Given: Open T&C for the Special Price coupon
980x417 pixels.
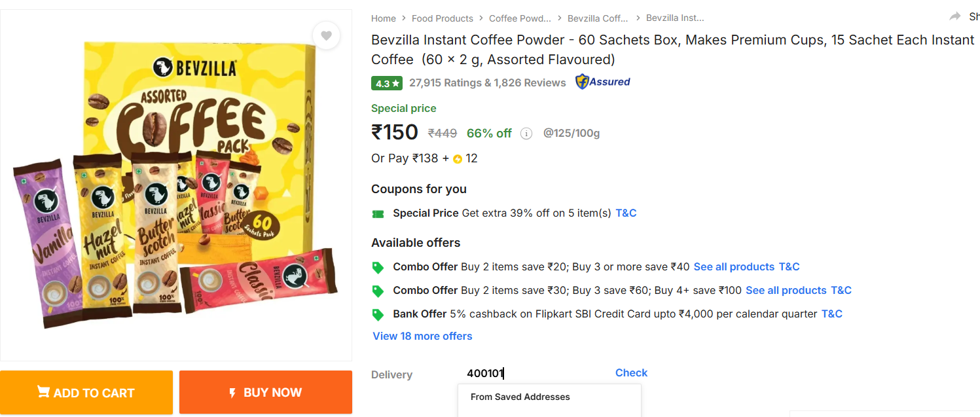Looking at the screenshot, I should [x=626, y=213].
